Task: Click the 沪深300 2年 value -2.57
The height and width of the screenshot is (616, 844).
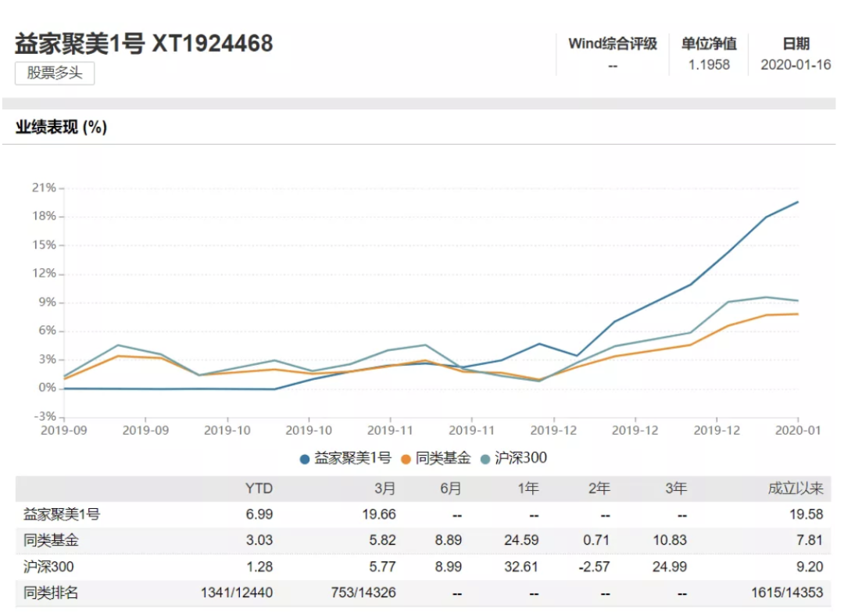Action: [x=594, y=567]
